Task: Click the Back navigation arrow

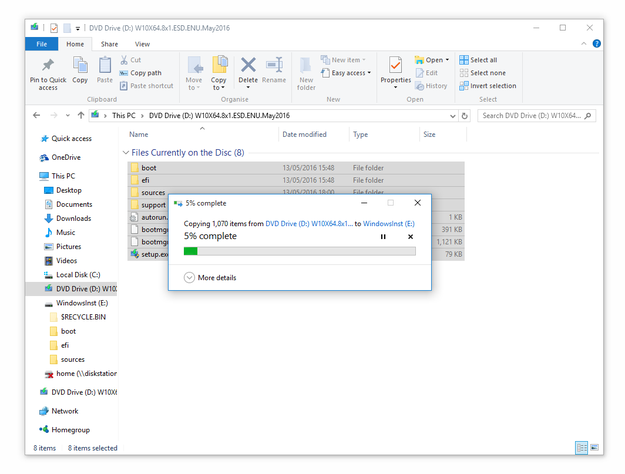Action: tap(37, 116)
